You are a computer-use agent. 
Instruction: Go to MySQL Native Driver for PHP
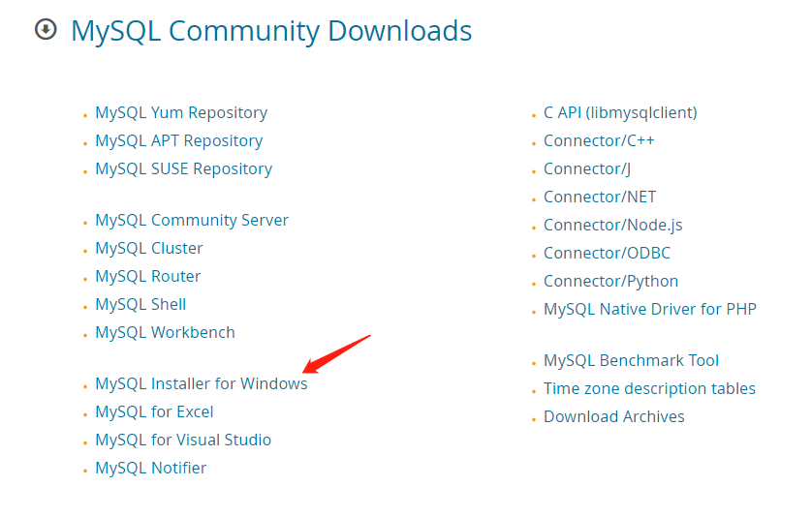pos(650,309)
